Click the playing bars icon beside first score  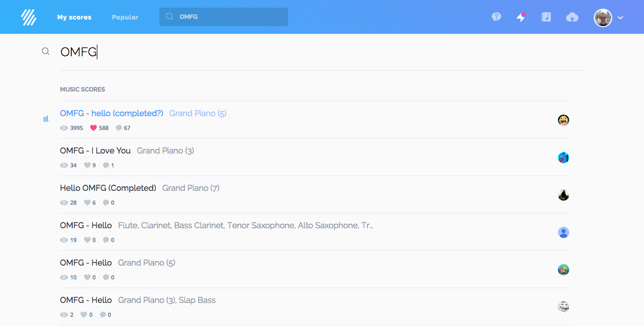click(46, 119)
